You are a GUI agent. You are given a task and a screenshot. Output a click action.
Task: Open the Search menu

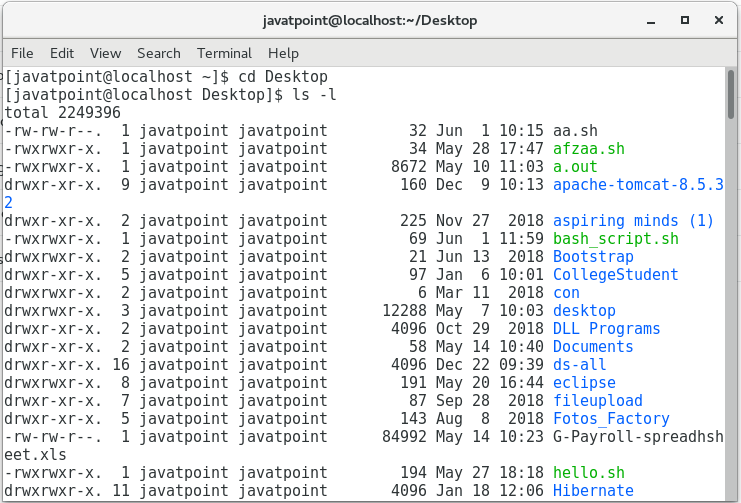pyautogui.click(x=159, y=53)
